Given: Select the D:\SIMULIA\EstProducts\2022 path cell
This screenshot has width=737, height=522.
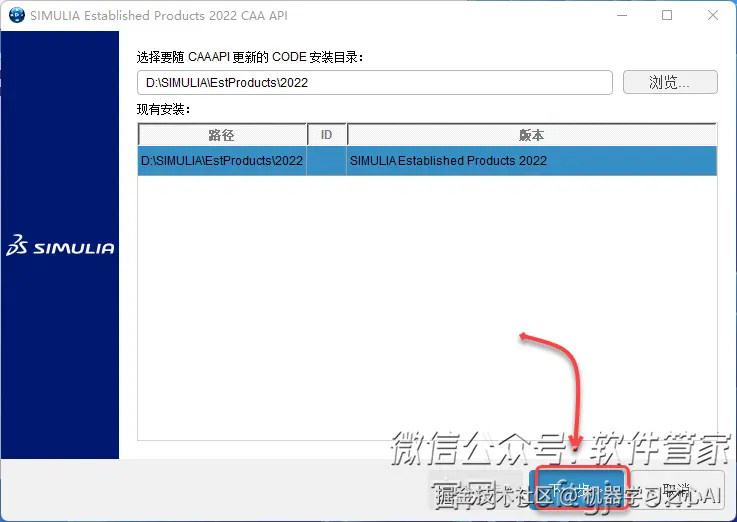Looking at the screenshot, I should [222, 161].
